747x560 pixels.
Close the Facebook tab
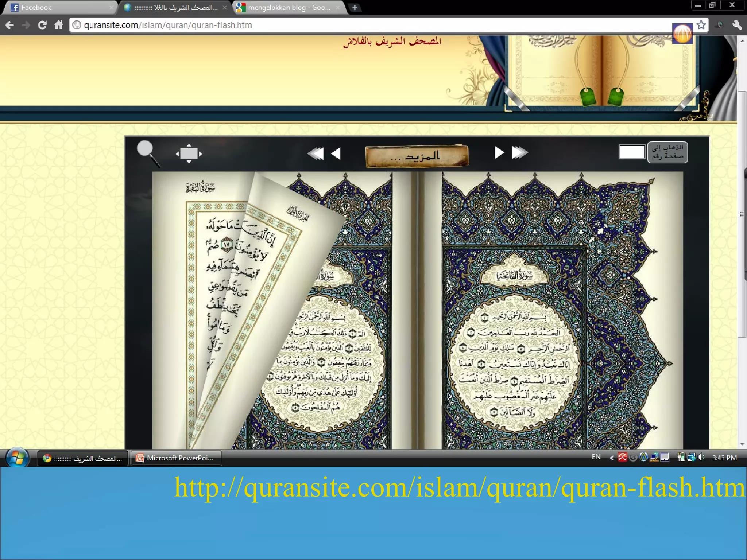(111, 7)
